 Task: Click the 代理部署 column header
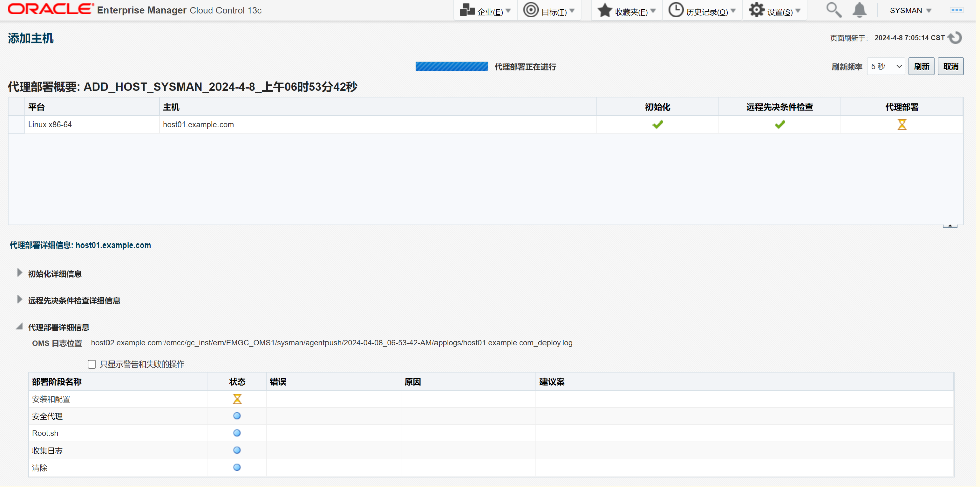902,107
